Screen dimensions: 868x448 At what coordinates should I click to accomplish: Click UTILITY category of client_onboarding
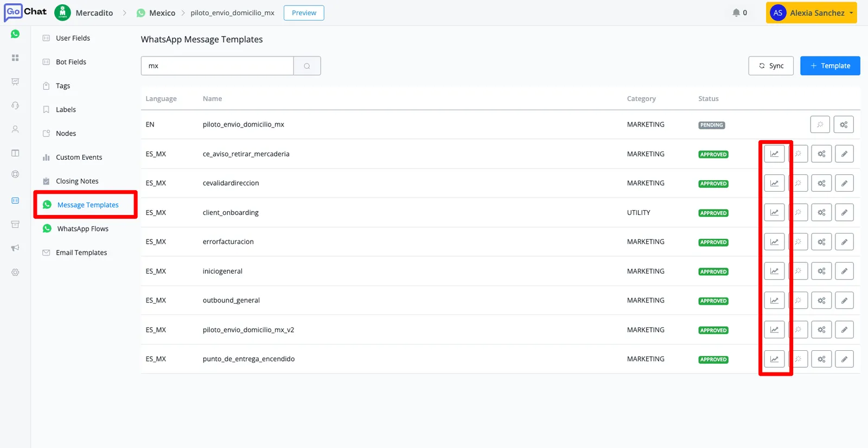pos(639,212)
